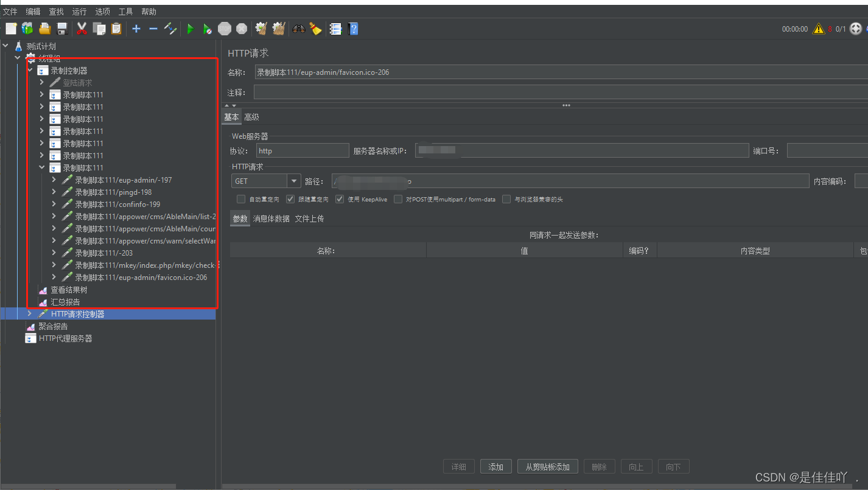Screen dimensions: 868x490
Task: Toggle the 自动重定向 checkbox
Action: (241, 199)
